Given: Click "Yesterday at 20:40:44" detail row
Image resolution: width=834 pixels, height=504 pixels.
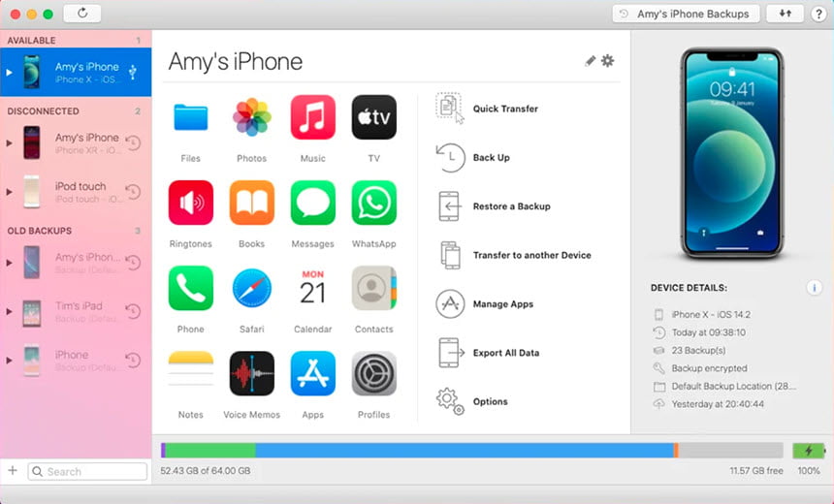Looking at the screenshot, I should 709,404.
